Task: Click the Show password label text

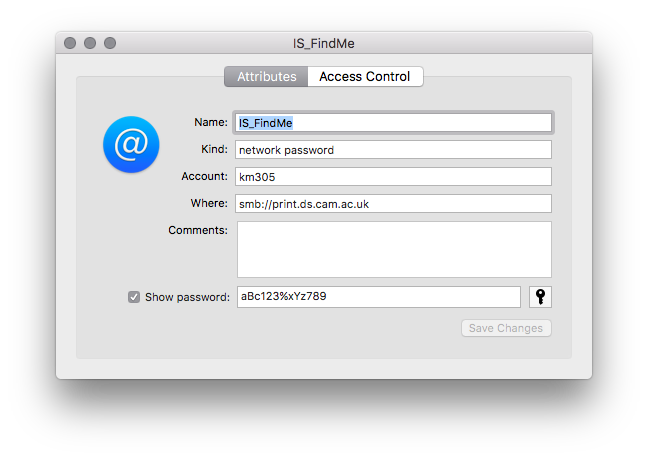Action: pyautogui.click(x=187, y=297)
